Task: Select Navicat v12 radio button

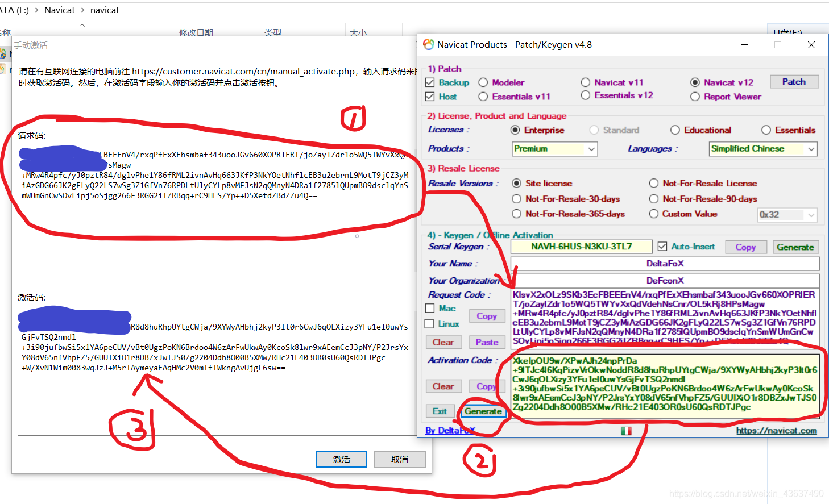Action: click(x=695, y=82)
